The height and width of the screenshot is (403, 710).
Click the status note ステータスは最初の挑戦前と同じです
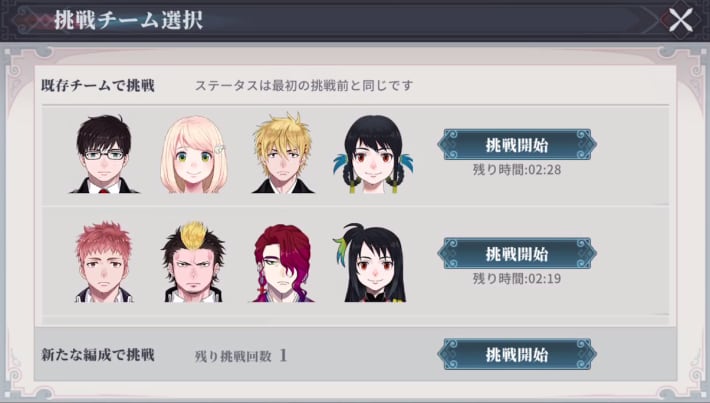click(x=304, y=85)
